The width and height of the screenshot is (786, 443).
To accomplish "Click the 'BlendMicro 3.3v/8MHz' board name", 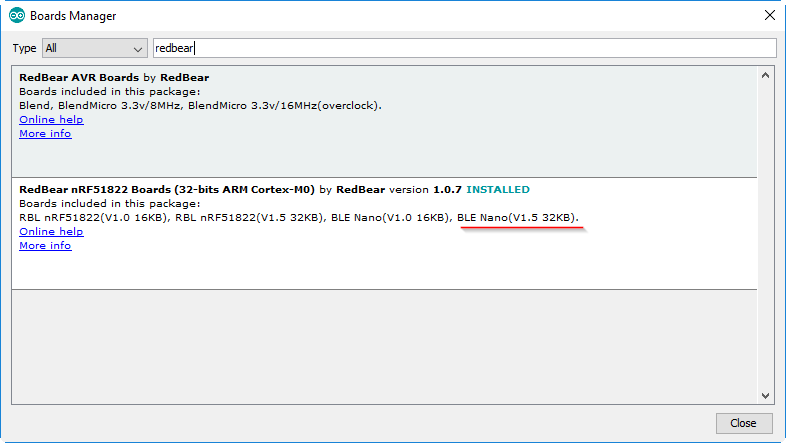I will coord(119,106).
